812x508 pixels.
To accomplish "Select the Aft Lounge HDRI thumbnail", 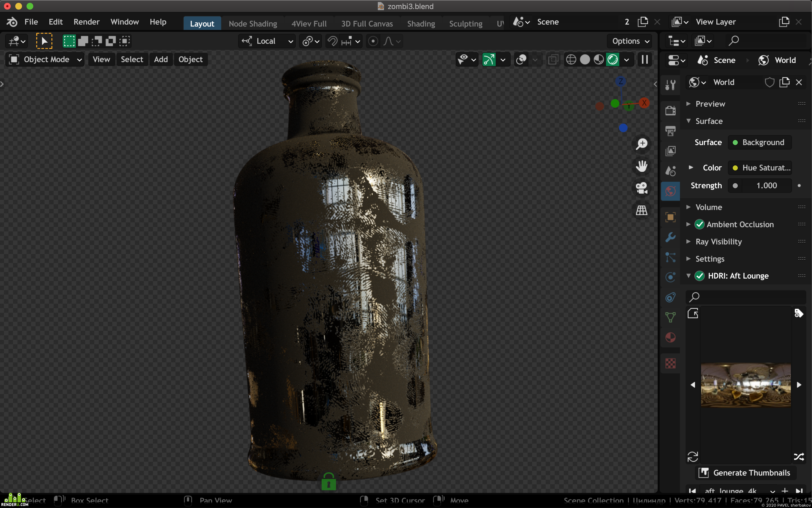I will point(746,385).
